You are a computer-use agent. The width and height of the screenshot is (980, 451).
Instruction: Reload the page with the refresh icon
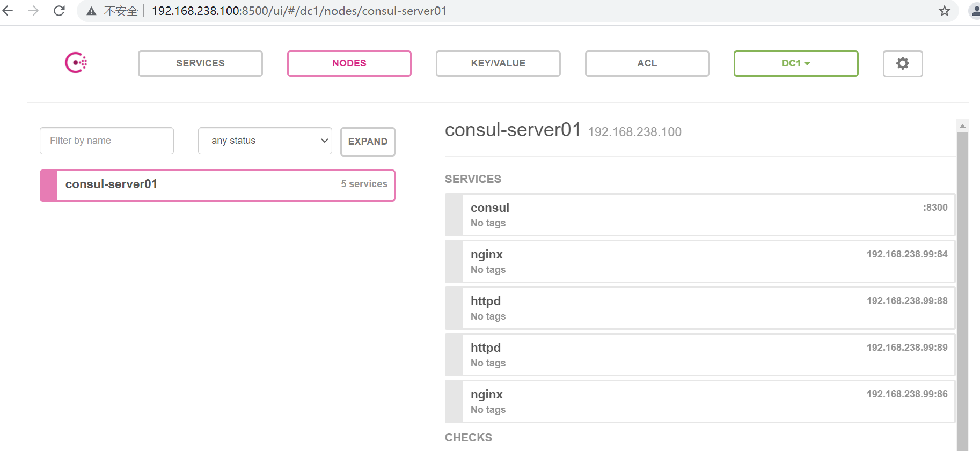[59, 11]
